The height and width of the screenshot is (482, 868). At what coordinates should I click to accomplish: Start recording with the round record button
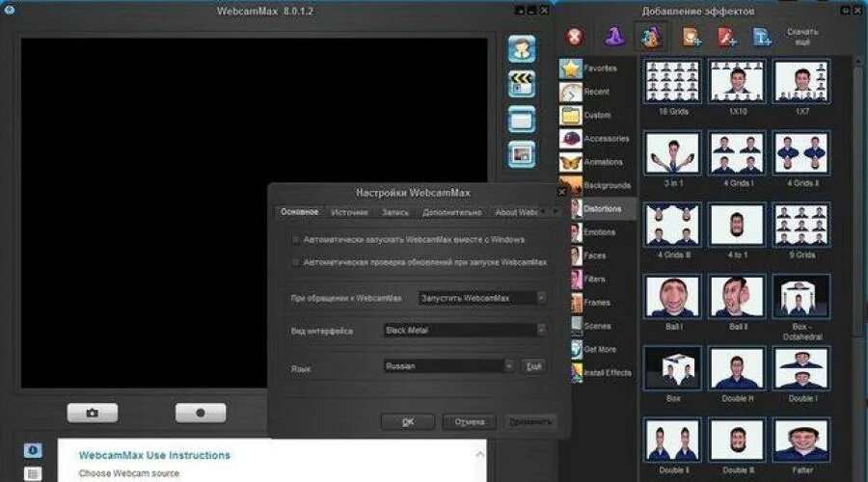201,413
